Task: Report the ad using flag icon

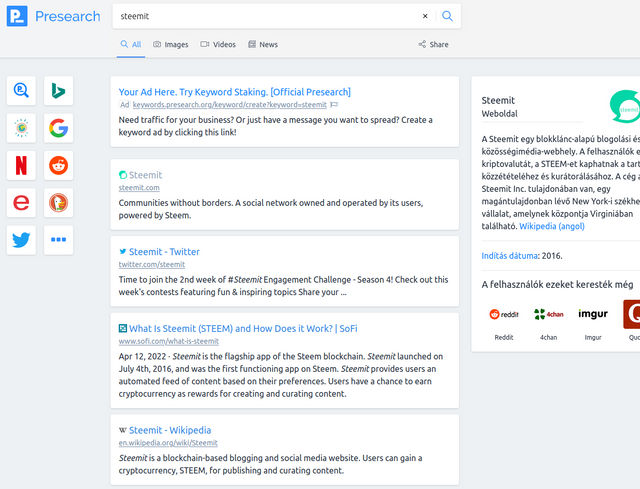Action: pyautogui.click(x=334, y=105)
